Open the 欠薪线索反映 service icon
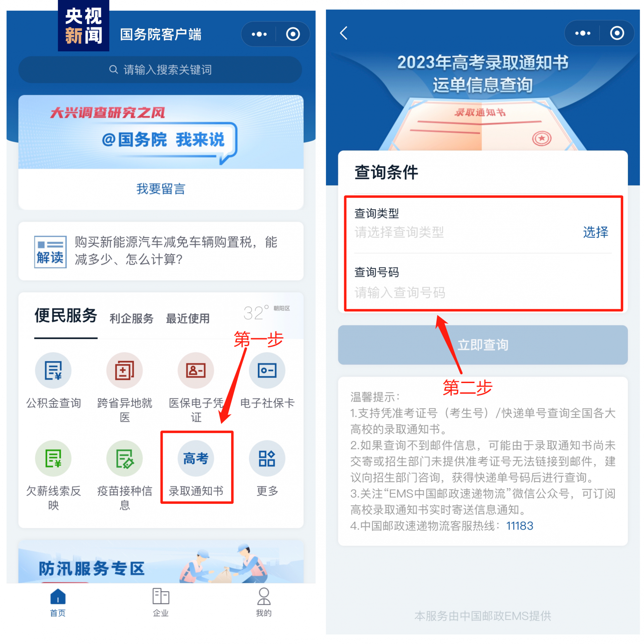The image size is (644, 644). (x=53, y=459)
